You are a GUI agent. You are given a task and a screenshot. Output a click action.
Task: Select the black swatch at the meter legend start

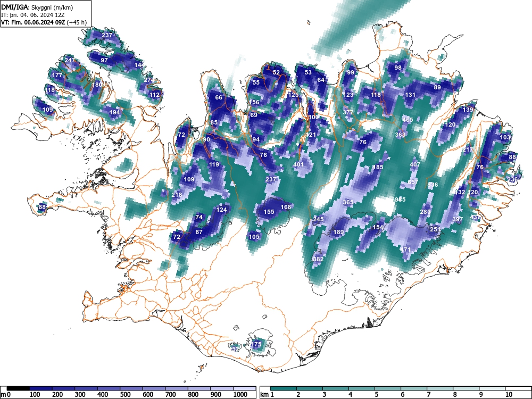[18, 388]
